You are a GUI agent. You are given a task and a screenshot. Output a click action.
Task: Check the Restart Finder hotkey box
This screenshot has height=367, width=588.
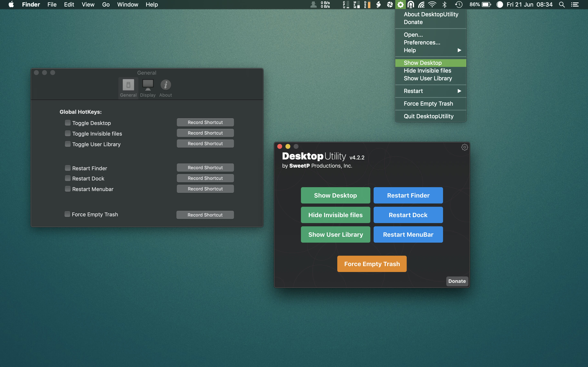click(68, 168)
